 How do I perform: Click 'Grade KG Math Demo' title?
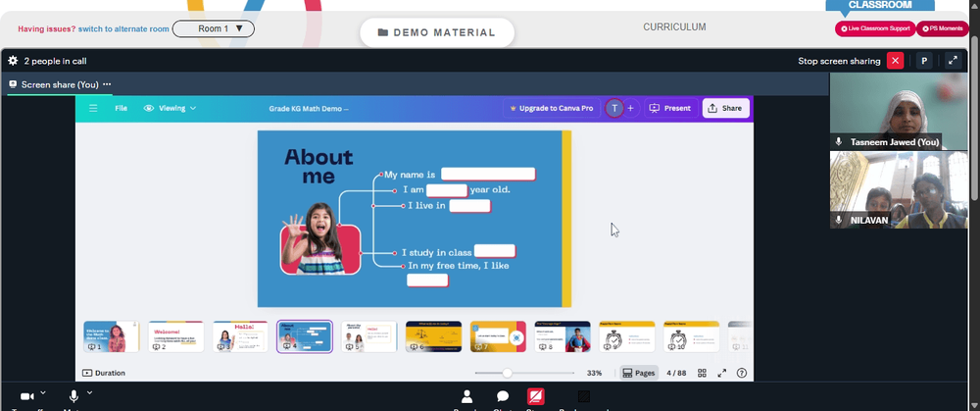pyautogui.click(x=309, y=108)
